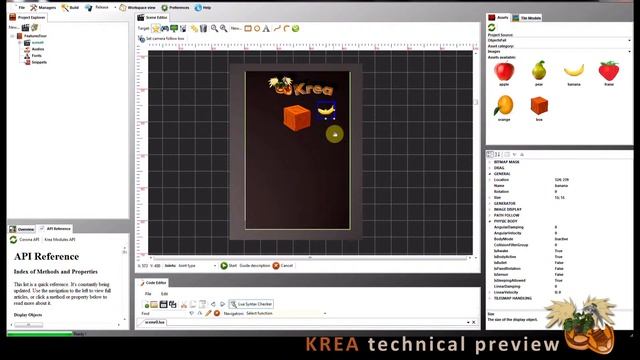Select the Code Editor tab
640x360 pixels.
pos(152,282)
